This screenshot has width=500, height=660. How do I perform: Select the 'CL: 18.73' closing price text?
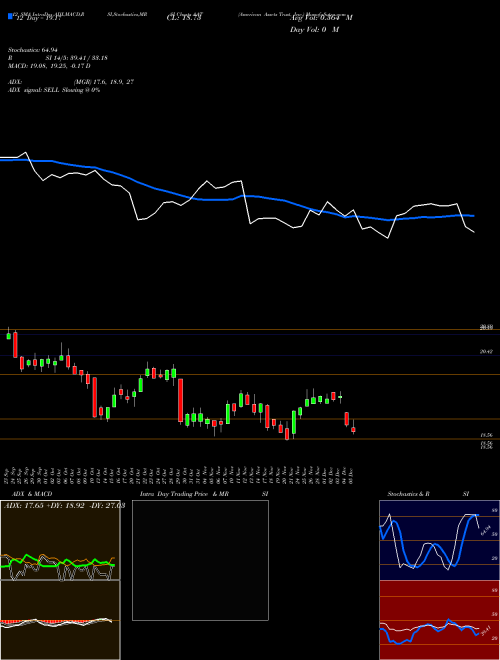(184, 18)
